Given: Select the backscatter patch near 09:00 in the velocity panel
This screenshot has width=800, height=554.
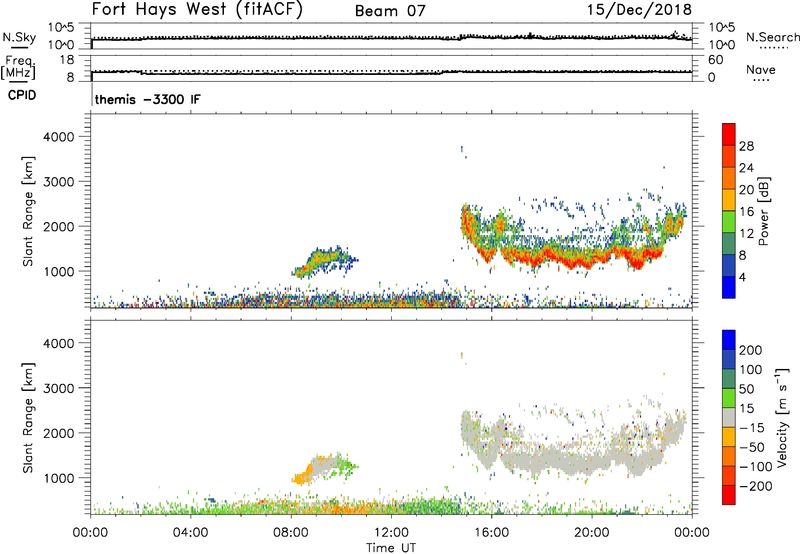Looking at the screenshot, I should pos(324,468).
